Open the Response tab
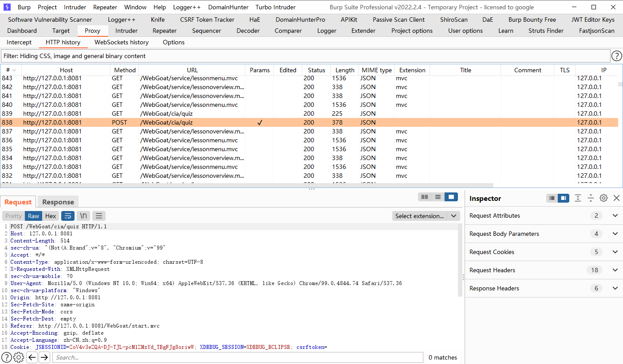 [x=58, y=202]
